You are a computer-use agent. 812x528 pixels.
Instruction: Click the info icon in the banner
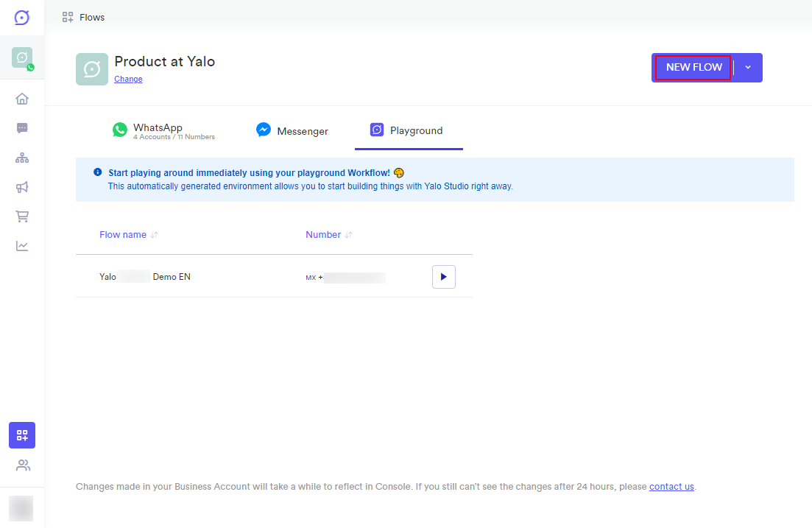point(97,172)
